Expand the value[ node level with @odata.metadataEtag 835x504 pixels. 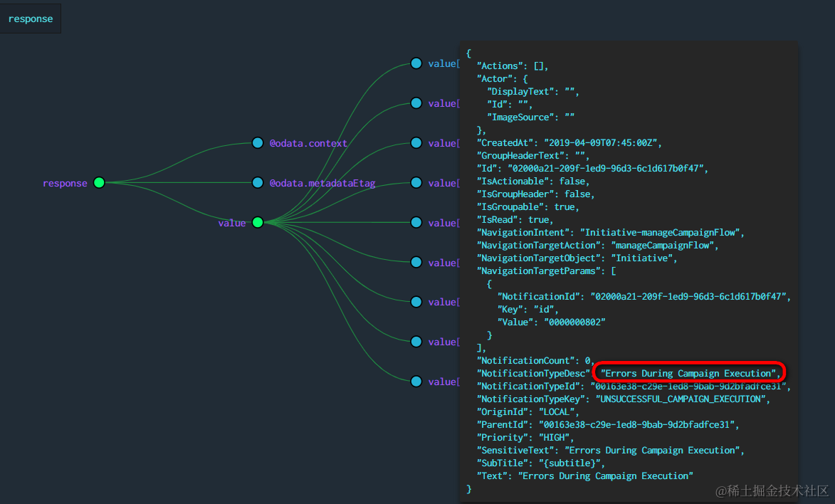(x=416, y=183)
